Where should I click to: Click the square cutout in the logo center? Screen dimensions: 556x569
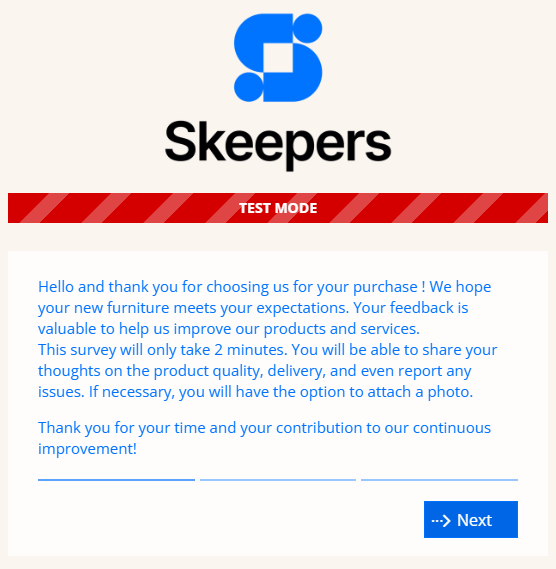[278, 58]
